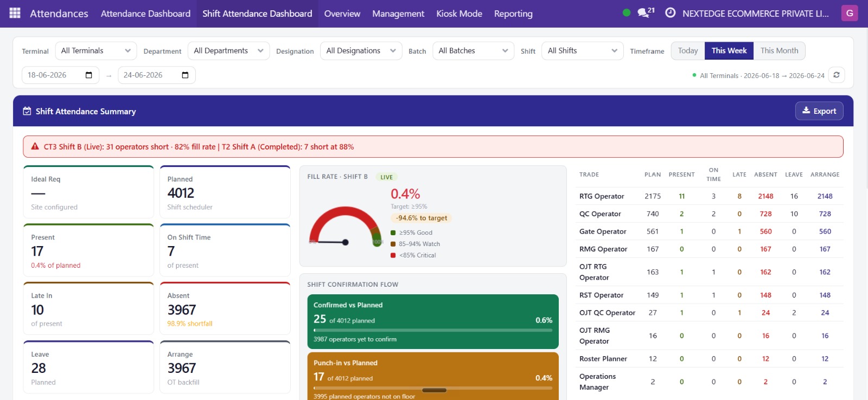
Task: Click the RST Operator row
Action: pyautogui.click(x=710, y=295)
